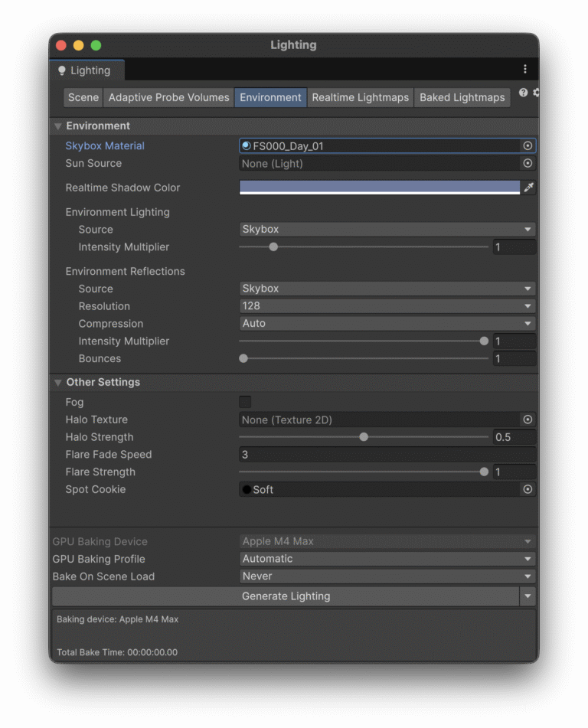Open the Sun Source object picker

point(528,163)
